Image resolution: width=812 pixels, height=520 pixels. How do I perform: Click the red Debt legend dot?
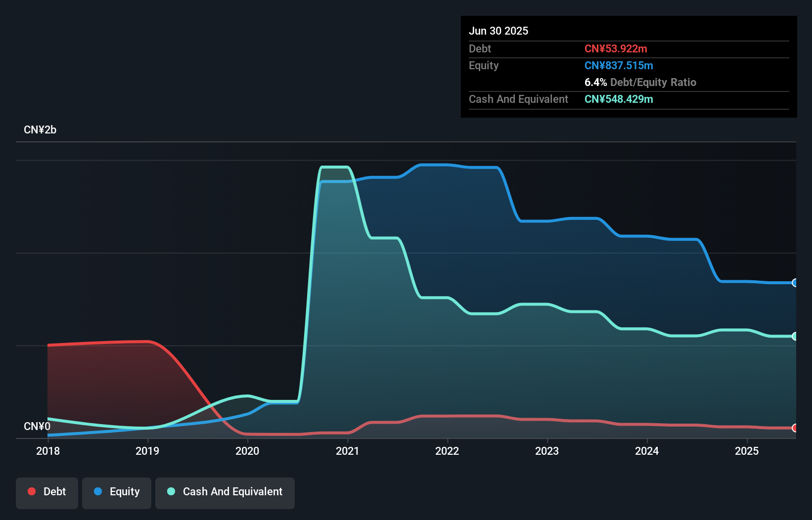[x=32, y=491]
